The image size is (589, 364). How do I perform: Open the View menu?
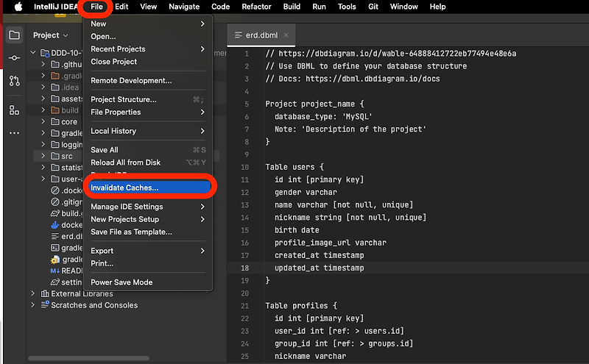pyautogui.click(x=148, y=7)
